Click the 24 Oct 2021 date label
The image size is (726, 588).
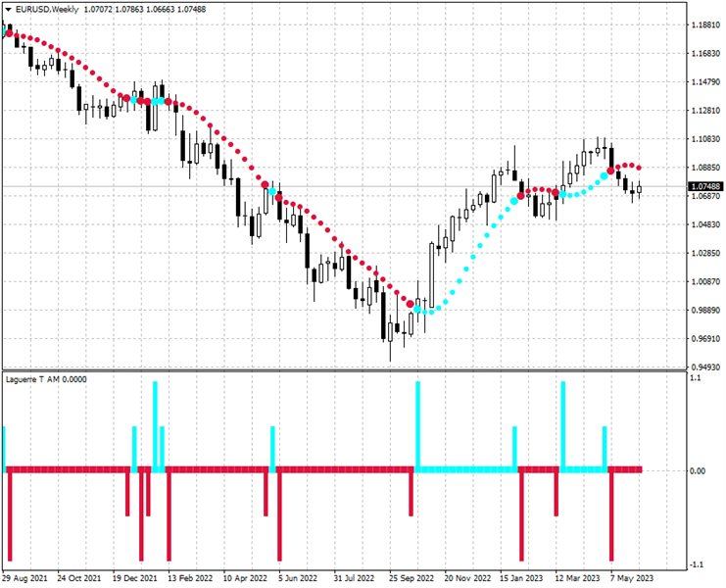[79, 578]
